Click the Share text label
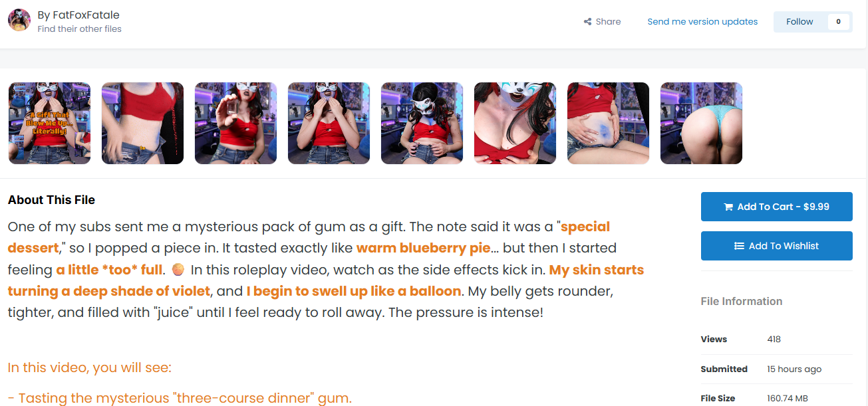The width and height of the screenshot is (868, 406). 608,22
